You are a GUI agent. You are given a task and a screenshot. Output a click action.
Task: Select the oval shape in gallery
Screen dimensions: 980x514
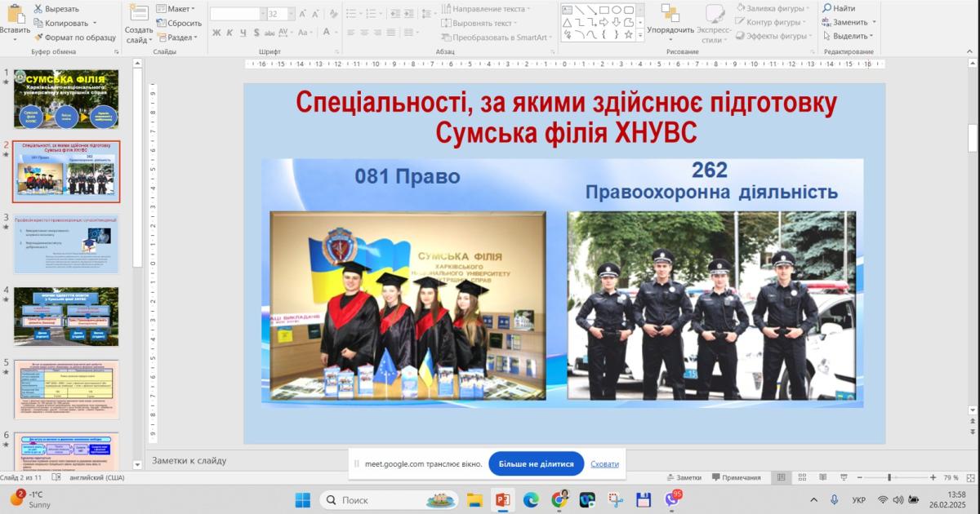click(x=616, y=10)
